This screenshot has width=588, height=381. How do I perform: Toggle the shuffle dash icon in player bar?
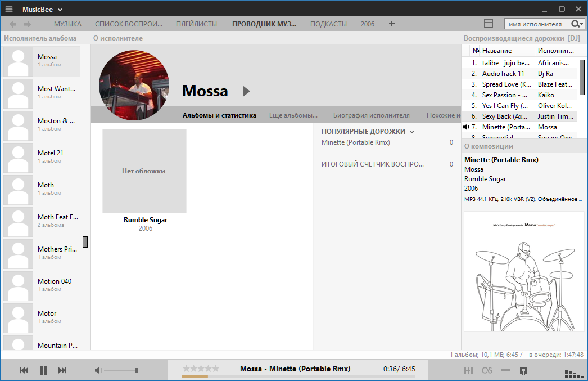505,370
